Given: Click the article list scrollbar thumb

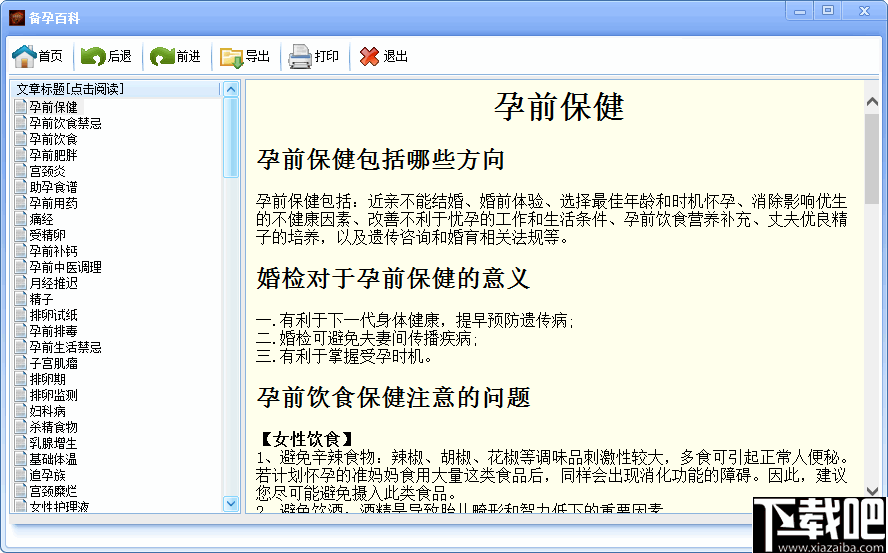Looking at the screenshot, I should click(x=231, y=138).
